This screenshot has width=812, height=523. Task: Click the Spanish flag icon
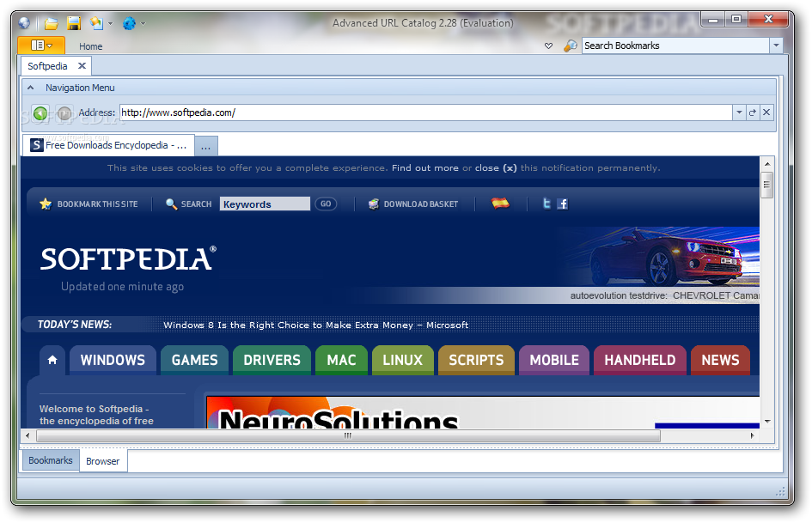[500, 204]
